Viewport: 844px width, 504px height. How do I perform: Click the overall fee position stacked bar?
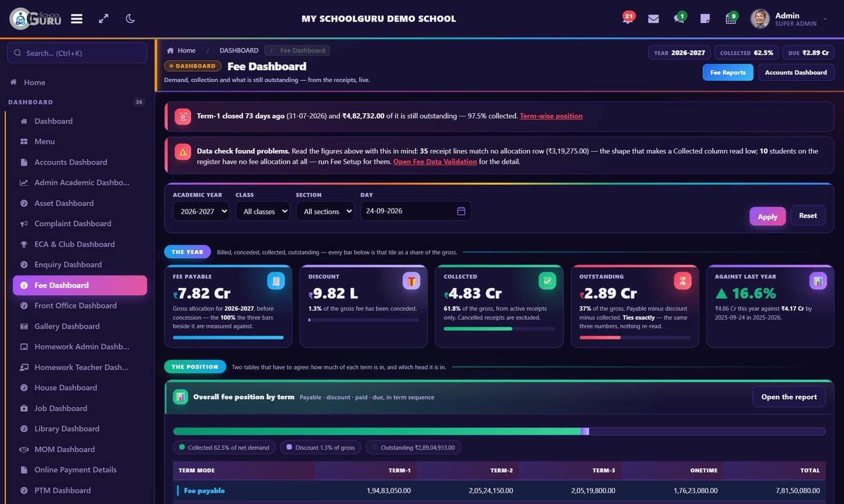click(x=499, y=431)
